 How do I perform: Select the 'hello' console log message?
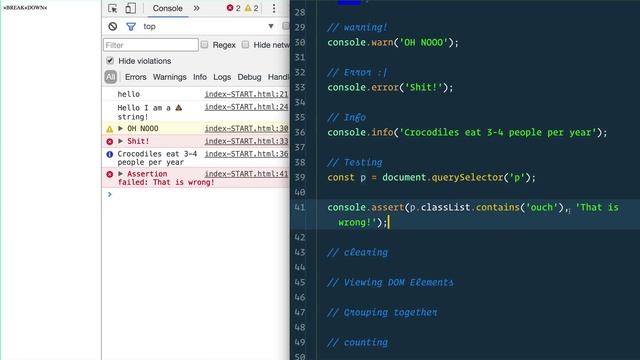pos(129,94)
